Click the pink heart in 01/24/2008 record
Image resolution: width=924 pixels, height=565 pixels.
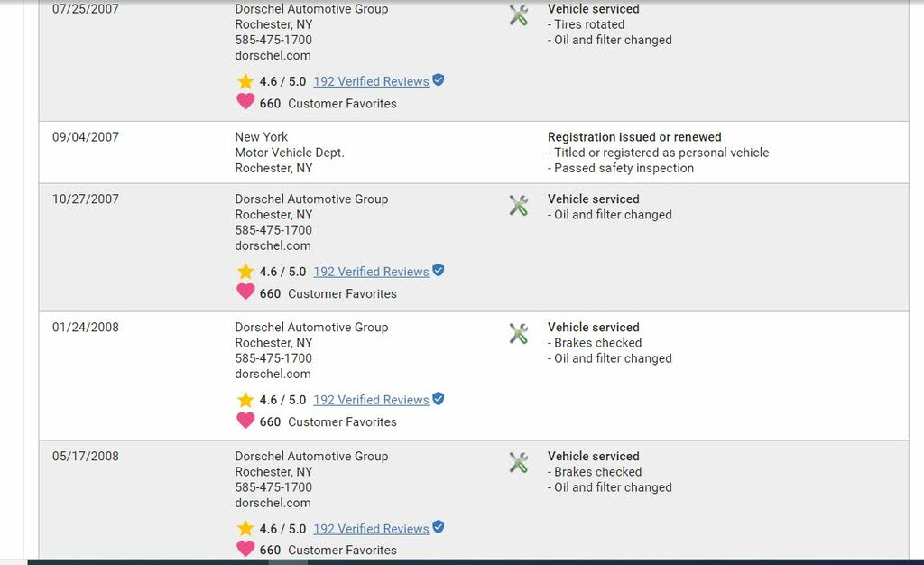click(245, 420)
